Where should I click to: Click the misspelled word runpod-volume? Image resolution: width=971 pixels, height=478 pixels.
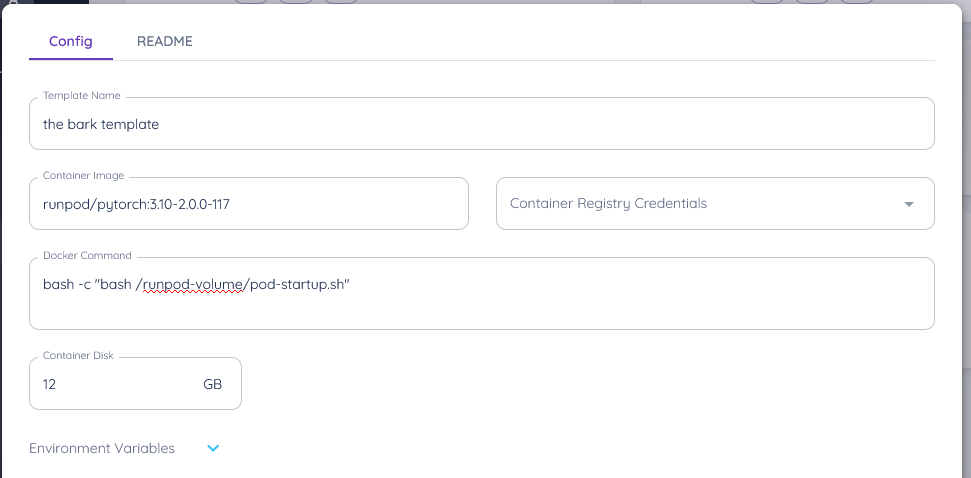(x=194, y=285)
